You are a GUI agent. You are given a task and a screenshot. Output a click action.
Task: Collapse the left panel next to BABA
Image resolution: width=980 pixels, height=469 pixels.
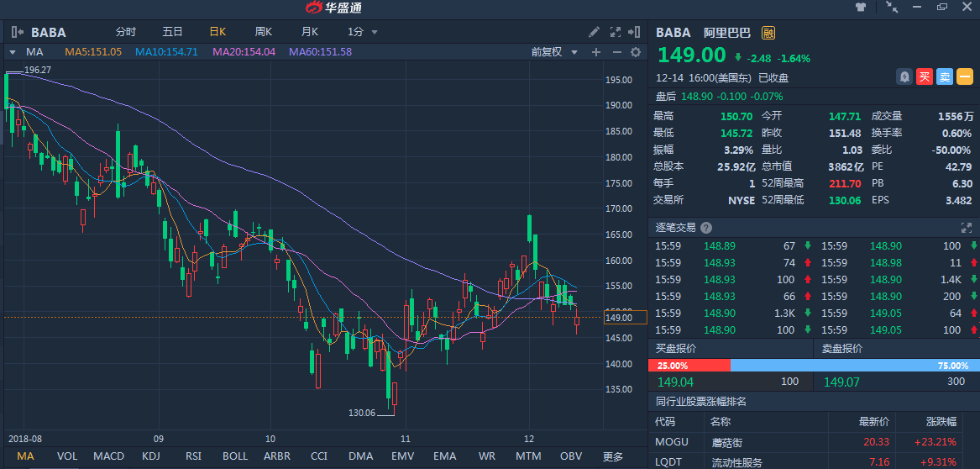pos(17,32)
